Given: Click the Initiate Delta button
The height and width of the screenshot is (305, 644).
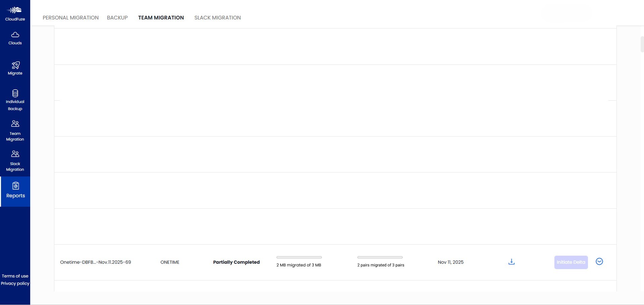Looking at the screenshot, I should 571,262.
